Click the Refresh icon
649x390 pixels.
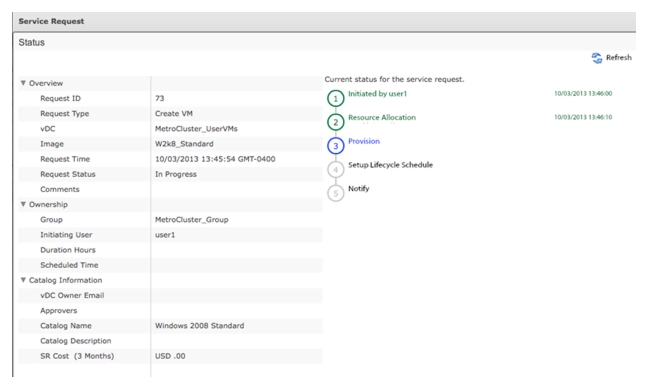[596, 58]
